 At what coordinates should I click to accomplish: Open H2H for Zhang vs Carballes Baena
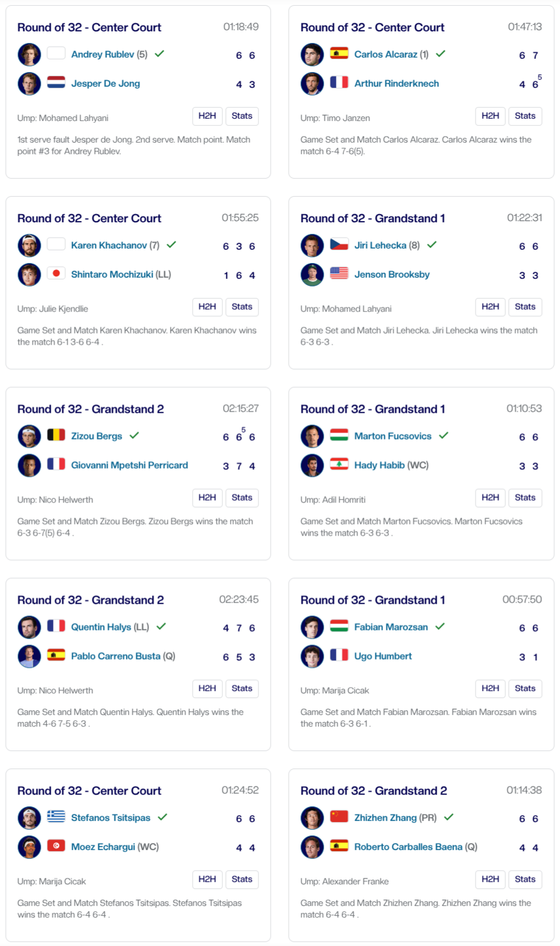click(490, 879)
